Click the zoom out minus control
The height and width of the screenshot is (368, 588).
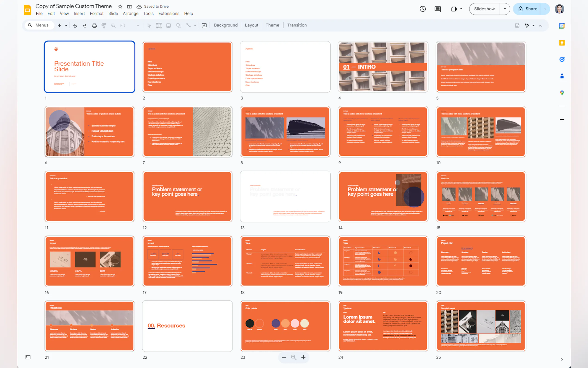[x=284, y=357]
